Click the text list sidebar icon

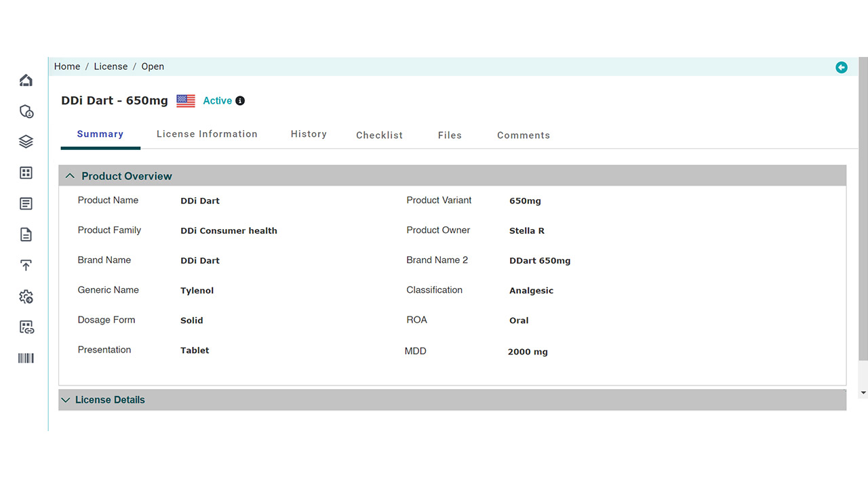26,204
